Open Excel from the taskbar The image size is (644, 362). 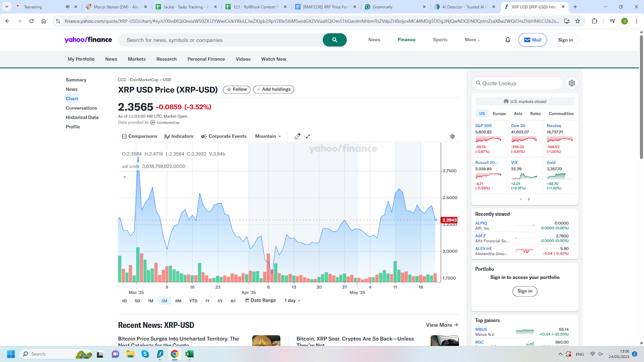coord(189,354)
